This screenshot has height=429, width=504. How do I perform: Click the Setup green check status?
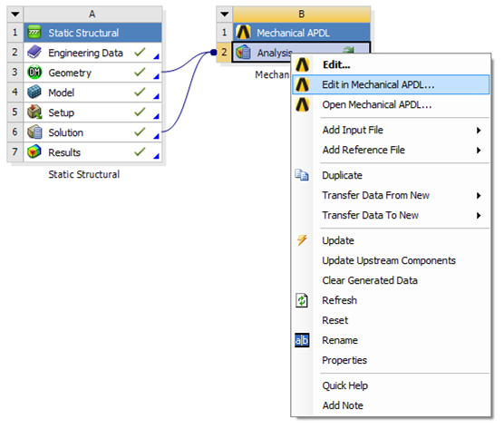click(141, 112)
